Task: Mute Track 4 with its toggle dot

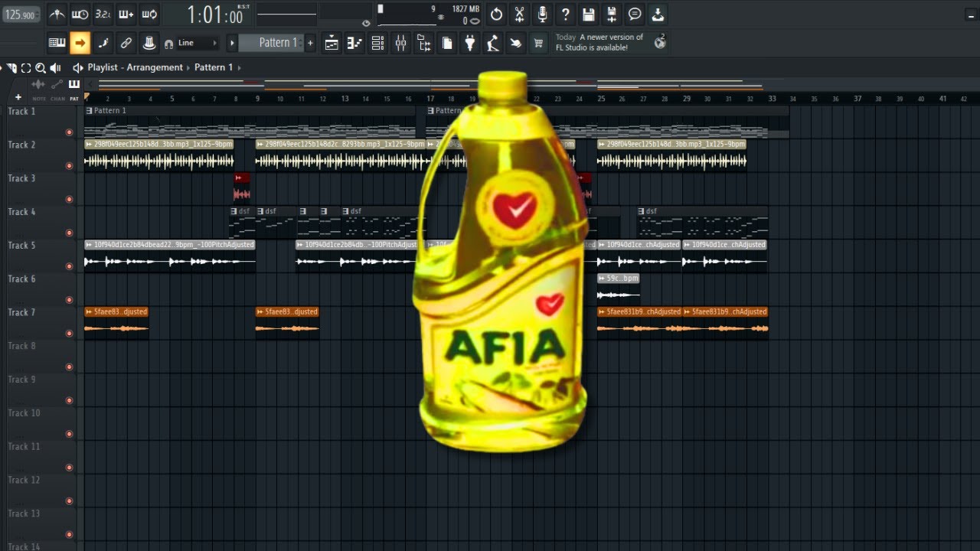Action: pos(69,233)
